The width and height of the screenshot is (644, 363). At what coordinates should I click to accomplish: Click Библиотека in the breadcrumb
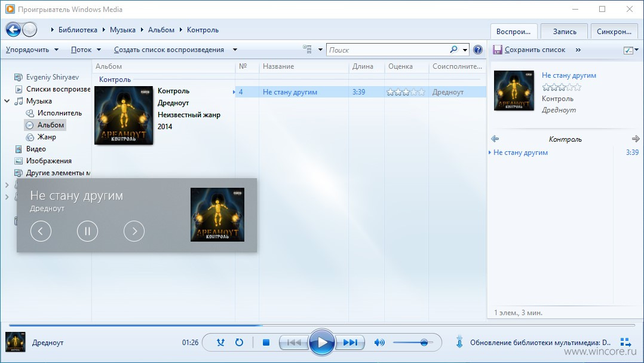[78, 29]
